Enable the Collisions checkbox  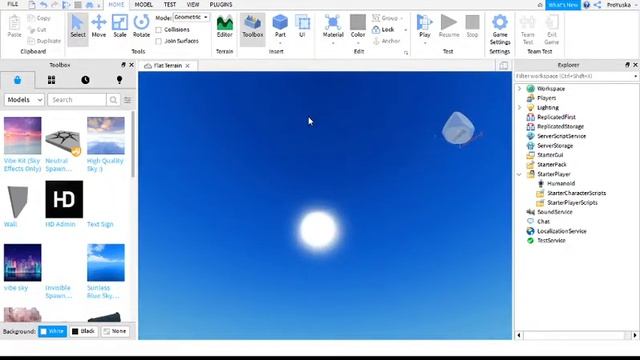point(158,30)
